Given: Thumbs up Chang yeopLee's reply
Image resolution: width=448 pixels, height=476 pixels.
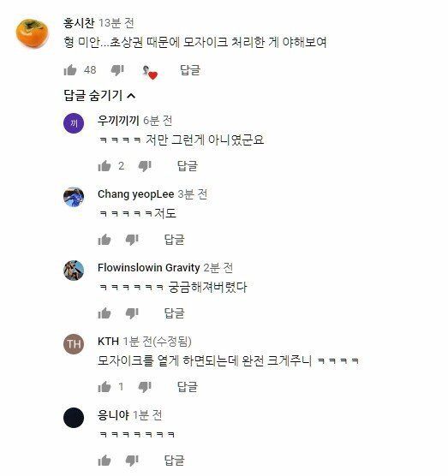Looking at the screenshot, I should coord(105,240).
